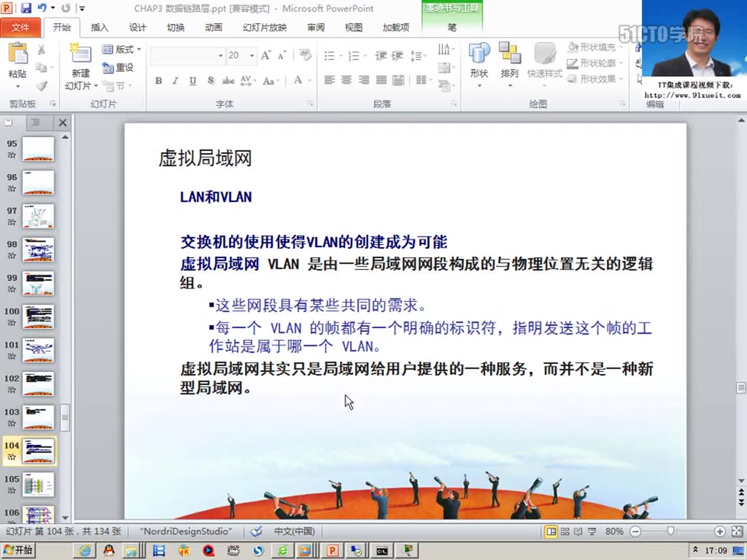Open the font name combo box dropdown
The width and height of the screenshot is (747, 560).
click(220, 55)
